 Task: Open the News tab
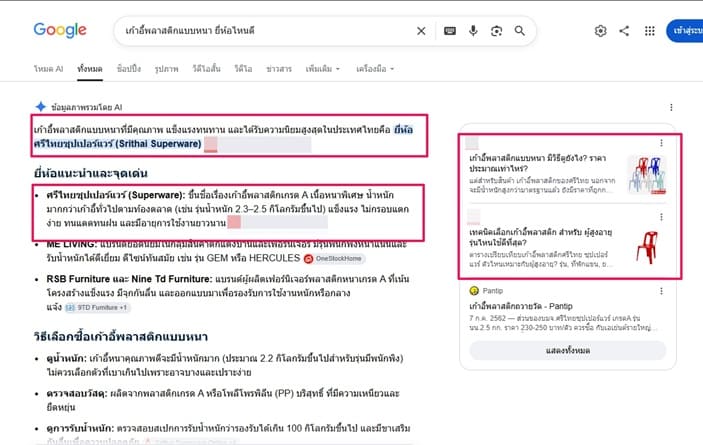click(279, 69)
